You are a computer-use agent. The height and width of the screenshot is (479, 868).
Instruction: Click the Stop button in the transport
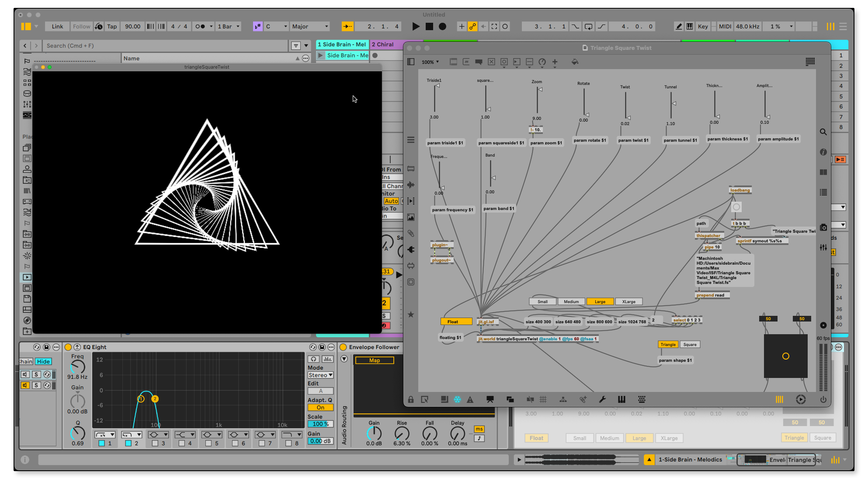(x=429, y=27)
